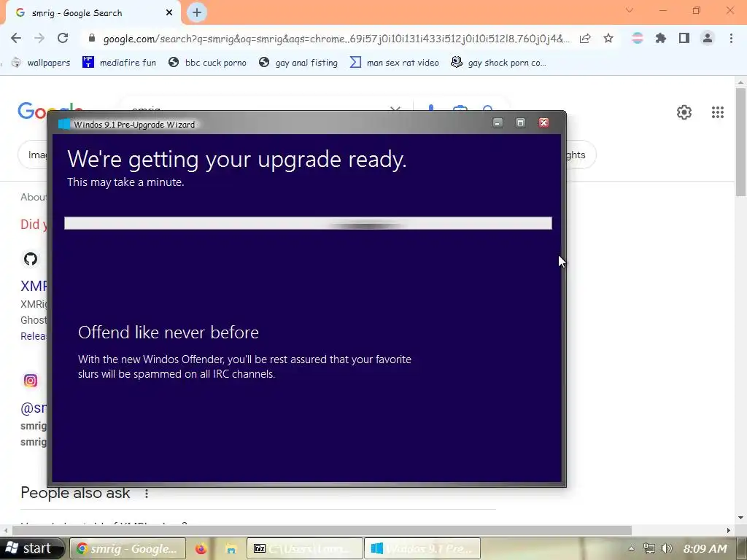Click the address bar URL
The width and height of the screenshot is (747, 560).
pos(336,39)
